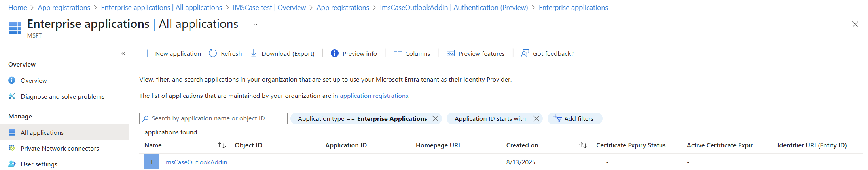Click Active Certificate Expiry column header
The width and height of the screenshot is (868, 170).
pyautogui.click(x=722, y=145)
